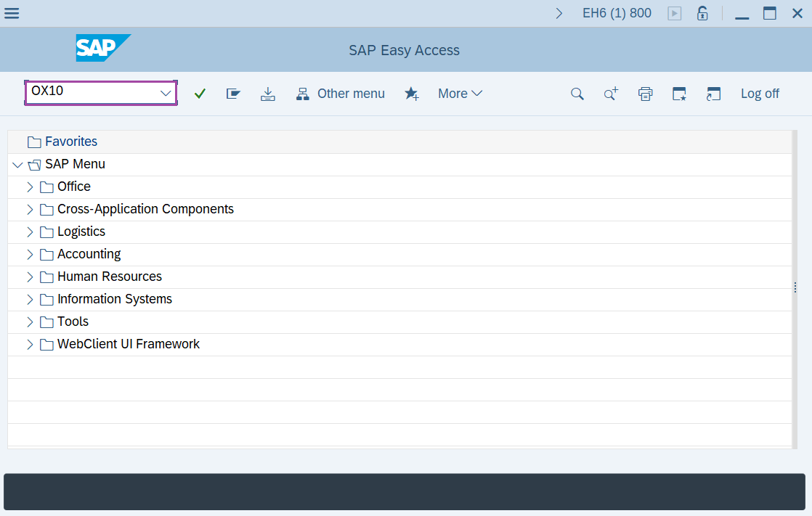This screenshot has width=812, height=516.
Task: Click the GUI scripting play icon beside EH6
Action: [x=674, y=12]
